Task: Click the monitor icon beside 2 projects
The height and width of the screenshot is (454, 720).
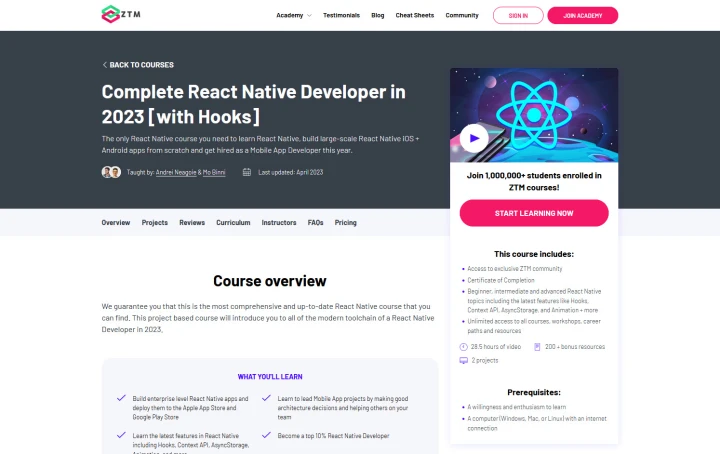Action: pyautogui.click(x=463, y=360)
